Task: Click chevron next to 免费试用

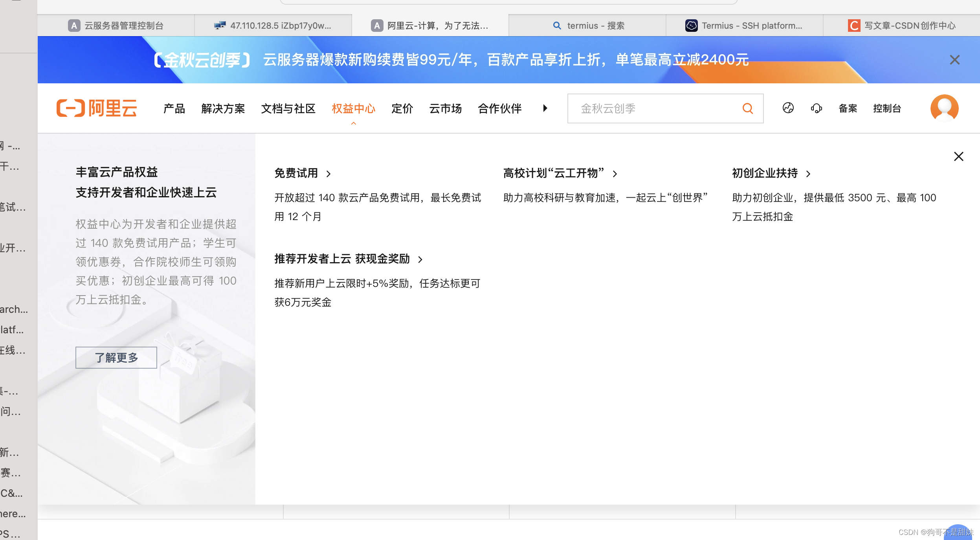Action: (x=329, y=174)
